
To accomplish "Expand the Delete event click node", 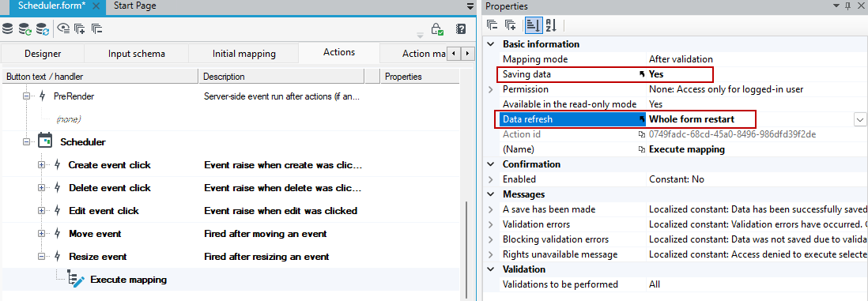I will pos(41,188).
